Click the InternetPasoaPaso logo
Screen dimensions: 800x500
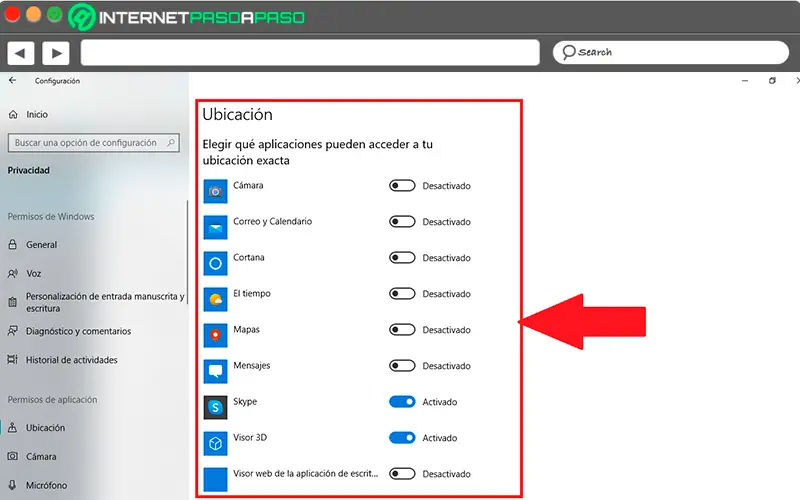(187, 17)
